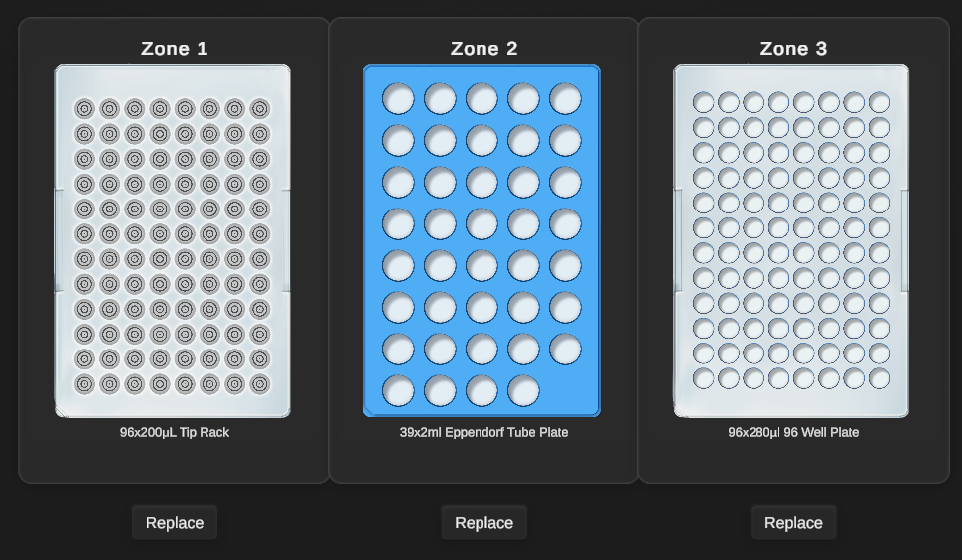962x560 pixels.
Task: Click top-left tube in Eppendorf Tube Plate
Action: pos(398,99)
